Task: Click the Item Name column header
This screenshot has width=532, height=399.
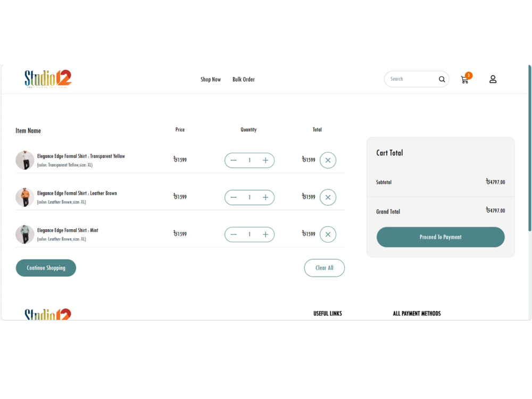Action: (28, 131)
